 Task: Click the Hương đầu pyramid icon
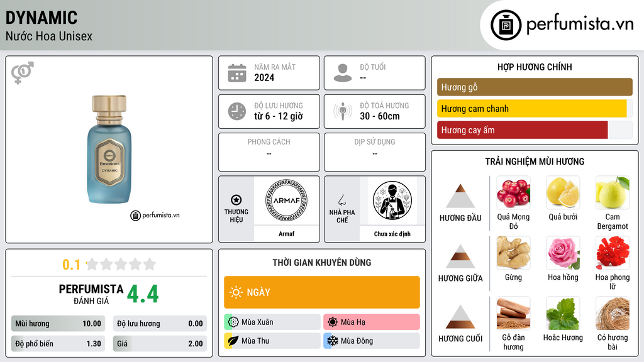(460, 196)
